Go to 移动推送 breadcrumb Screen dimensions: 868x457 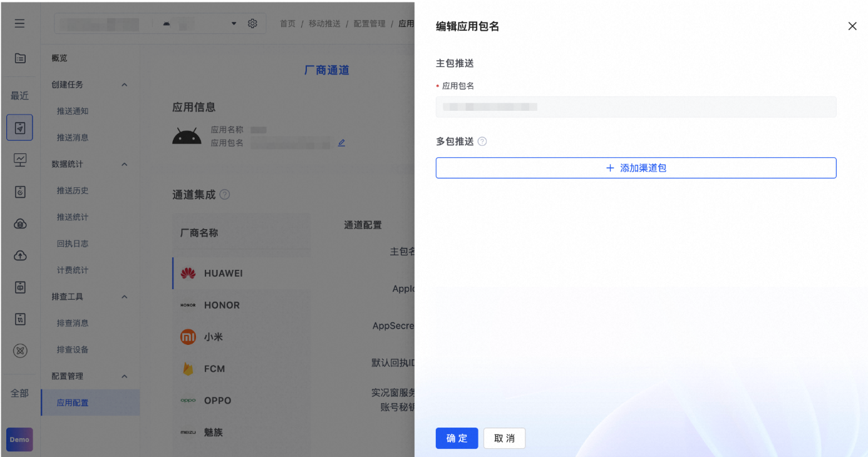[x=324, y=24]
